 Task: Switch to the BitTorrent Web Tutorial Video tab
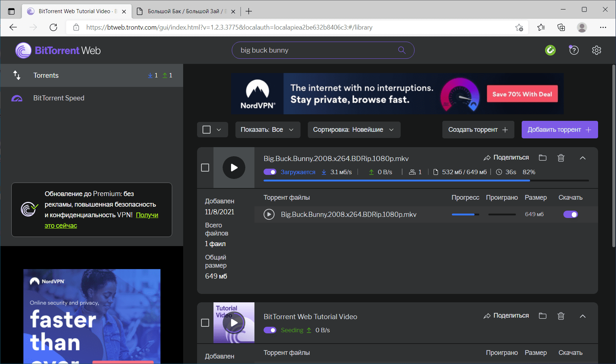pyautogui.click(x=77, y=11)
